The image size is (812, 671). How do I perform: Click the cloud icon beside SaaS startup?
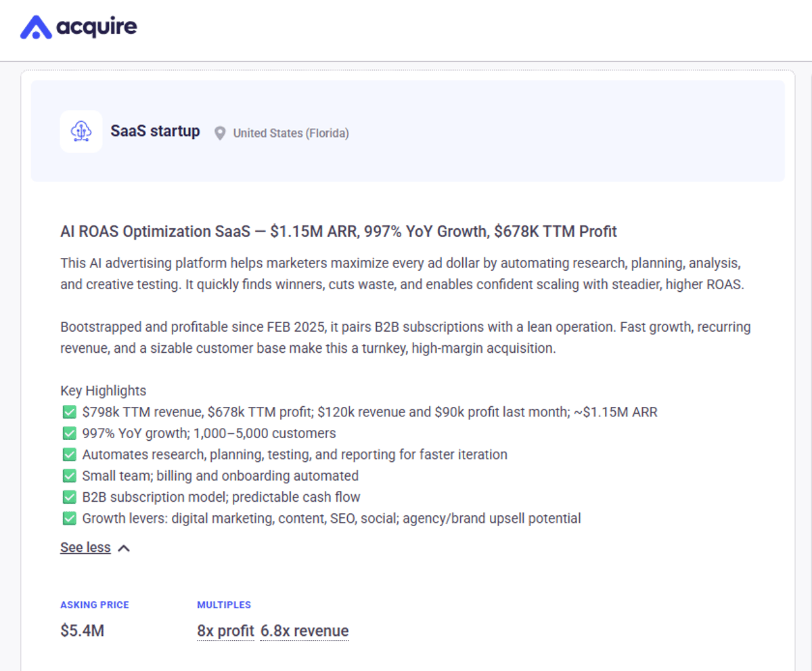tap(81, 131)
